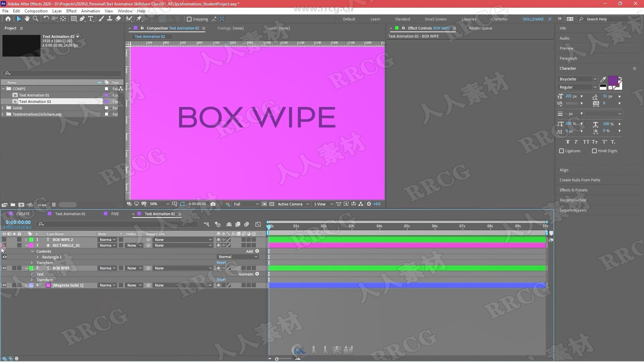The height and width of the screenshot is (362, 644).
Task: Click the Add button next to Contents
Action: (257, 251)
